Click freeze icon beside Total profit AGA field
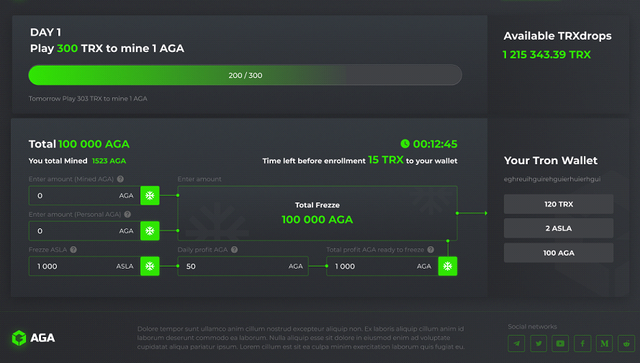640x363 pixels. tap(447, 266)
